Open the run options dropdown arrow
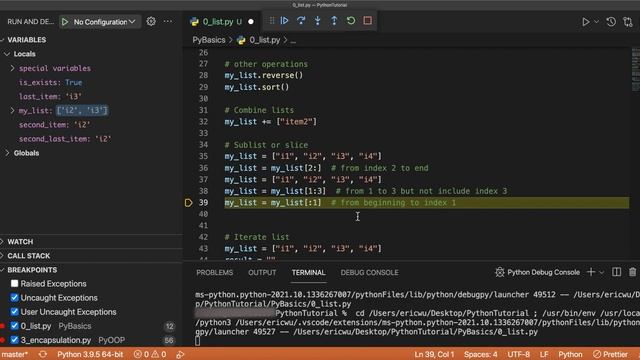Image resolution: width=640 pixels, height=360 pixels. coord(596,22)
